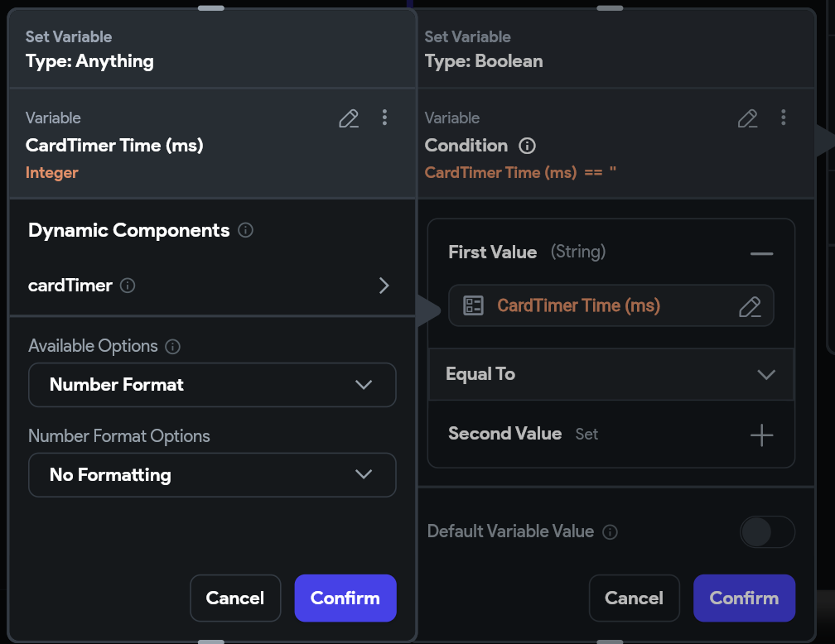
Task: Open the No Formatting options dropdown
Action: tap(212, 474)
